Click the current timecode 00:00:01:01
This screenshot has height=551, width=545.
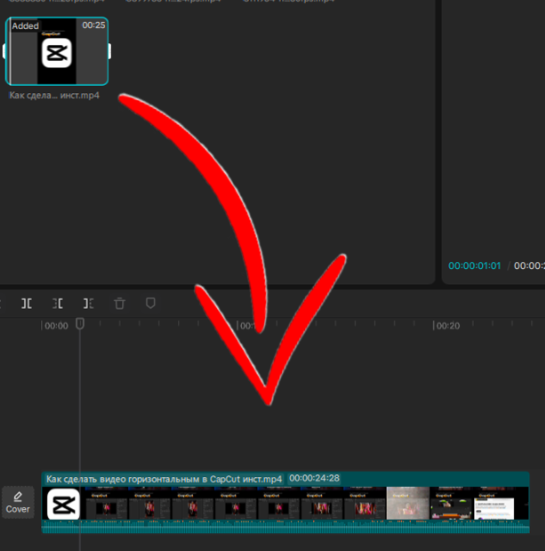pos(474,266)
